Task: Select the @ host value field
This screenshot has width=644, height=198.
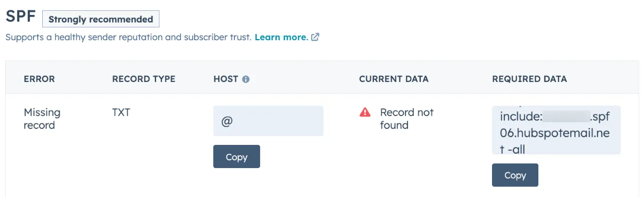Action: point(268,121)
